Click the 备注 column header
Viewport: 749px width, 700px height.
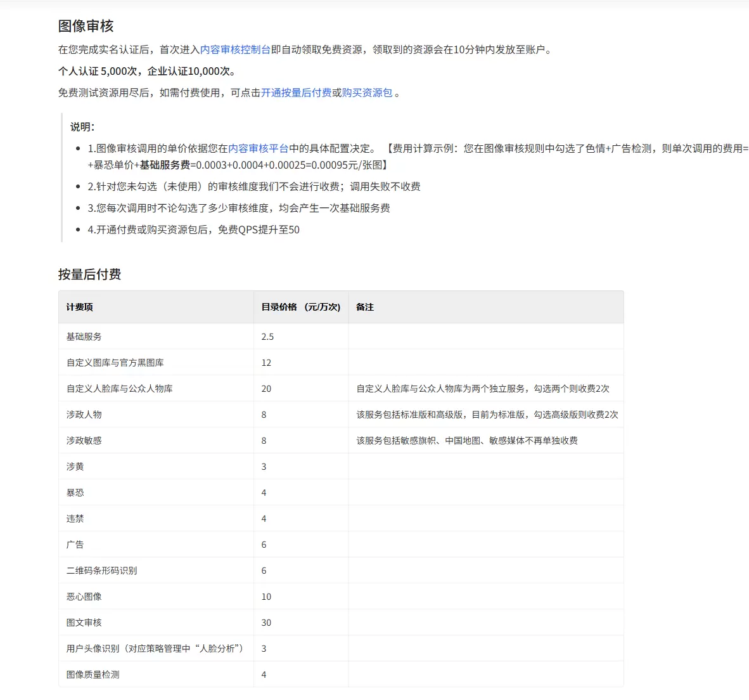coord(365,307)
